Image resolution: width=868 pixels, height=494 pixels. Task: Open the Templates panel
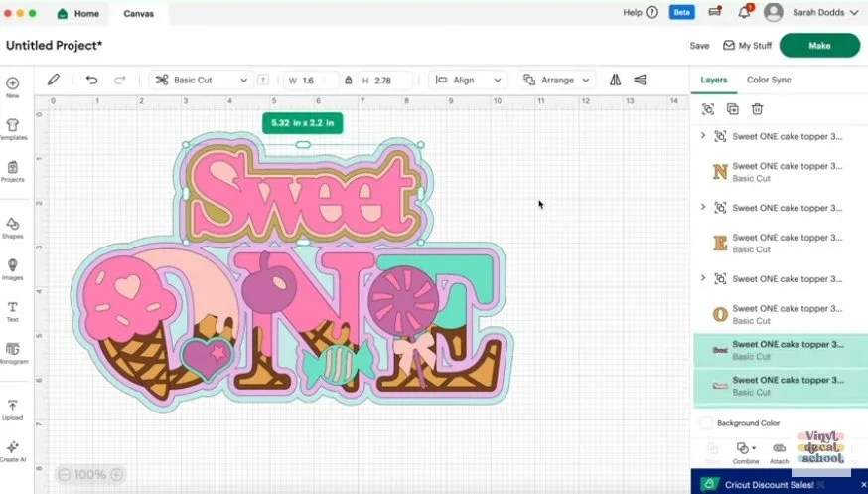[13, 129]
